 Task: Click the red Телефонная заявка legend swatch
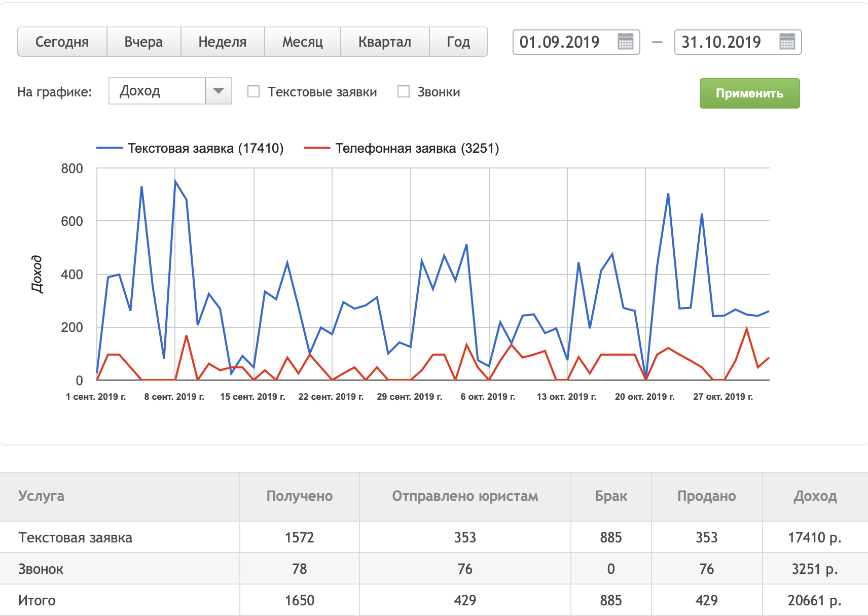[x=317, y=148]
